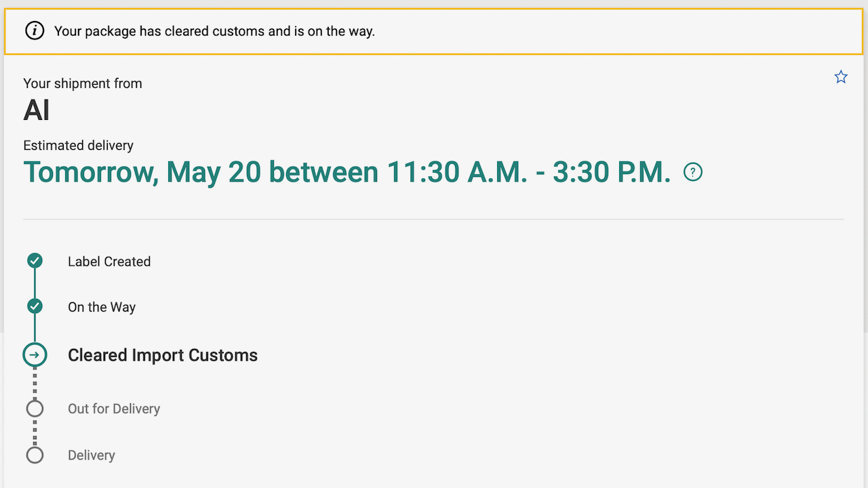Select the Label Created step text

pyautogui.click(x=109, y=262)
